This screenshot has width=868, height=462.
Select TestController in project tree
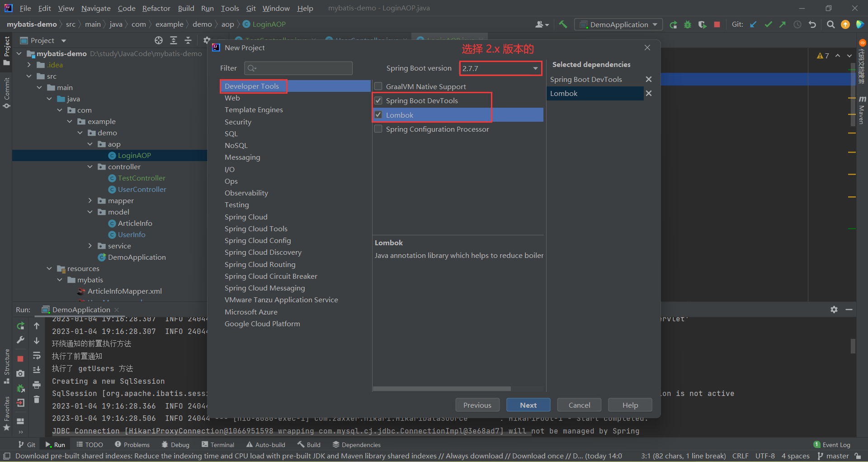pos(142,178)
